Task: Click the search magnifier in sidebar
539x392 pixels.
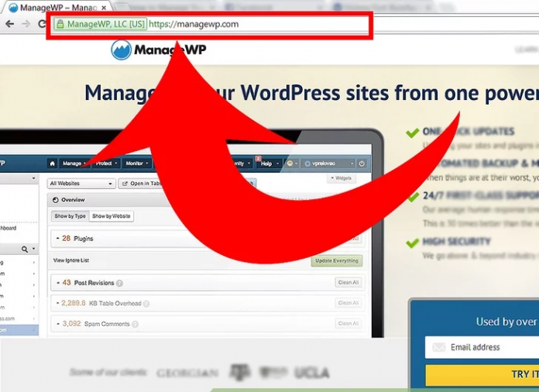Action: 25,249
